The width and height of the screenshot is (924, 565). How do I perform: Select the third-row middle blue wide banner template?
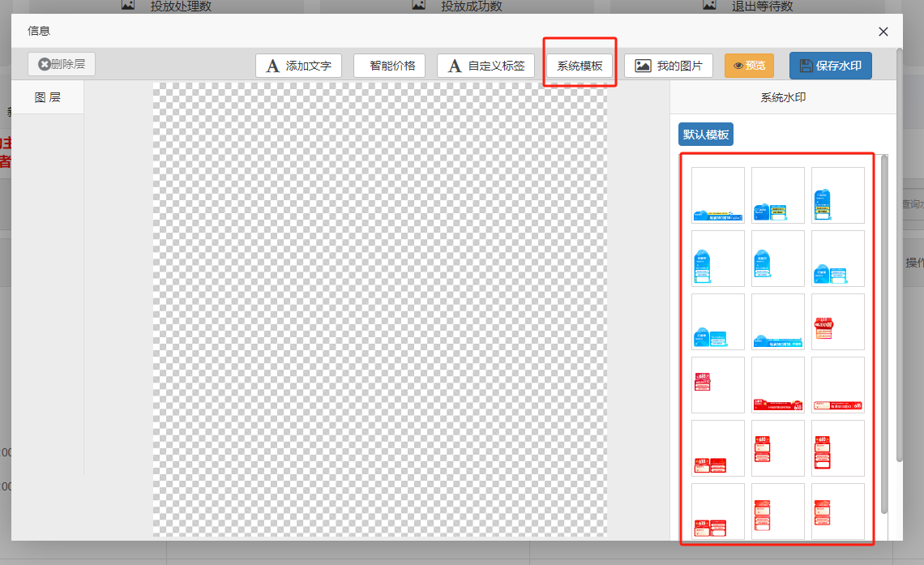click(778, 322)
